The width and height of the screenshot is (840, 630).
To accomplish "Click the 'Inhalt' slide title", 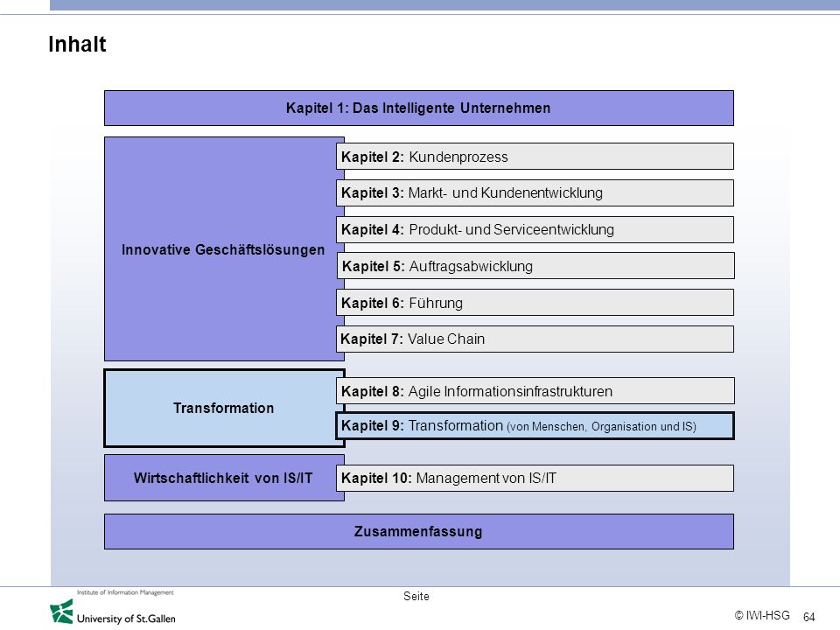I will pos(77,44).
